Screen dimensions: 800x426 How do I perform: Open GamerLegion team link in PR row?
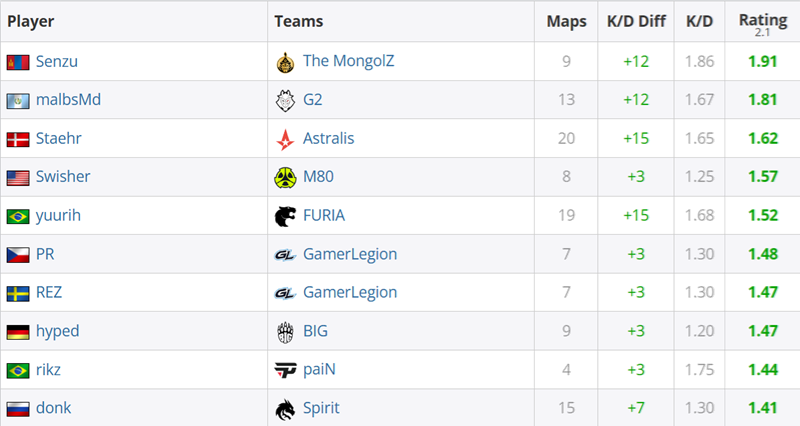tap(350, 254)
